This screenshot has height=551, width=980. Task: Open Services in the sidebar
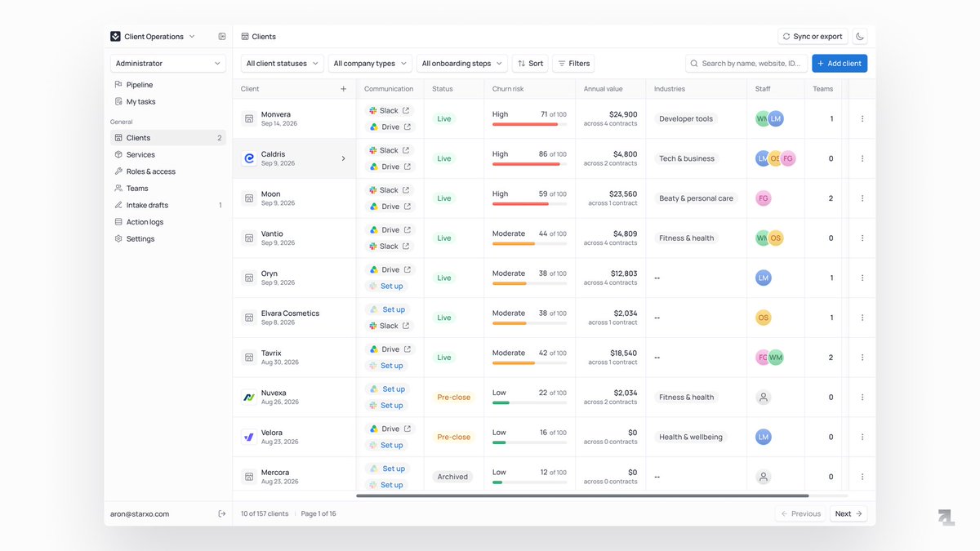click(168, 154)
